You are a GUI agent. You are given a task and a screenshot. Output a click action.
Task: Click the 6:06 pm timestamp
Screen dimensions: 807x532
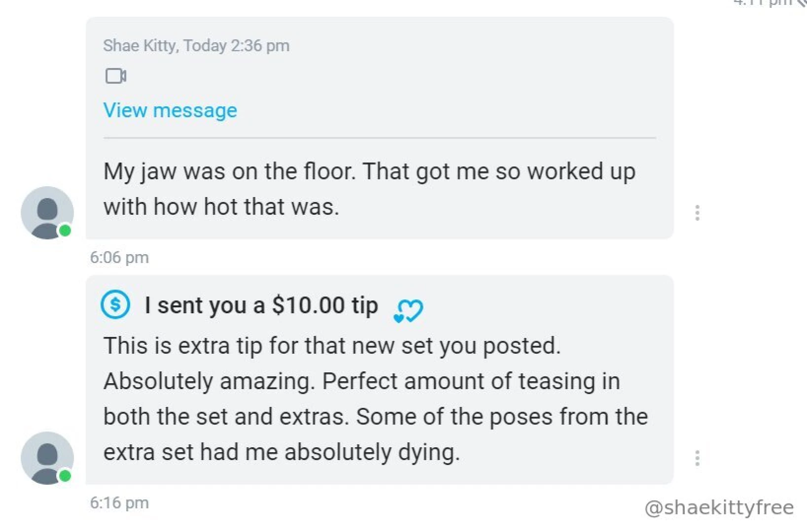click(119, 257)
